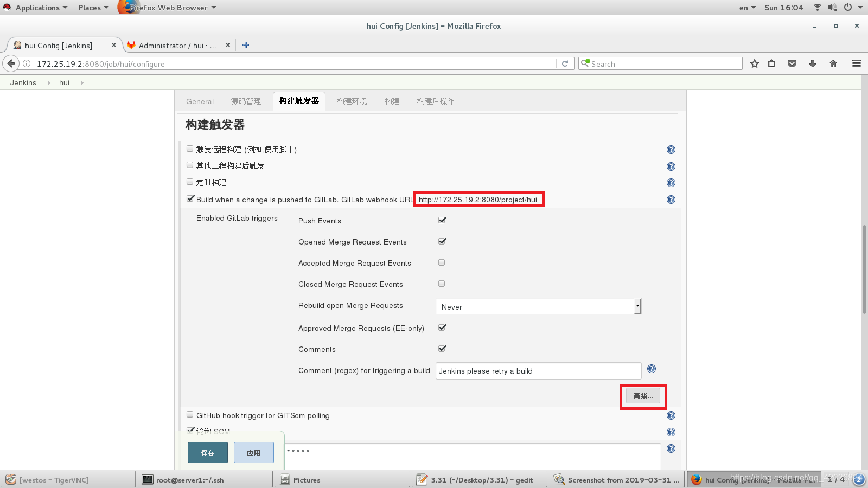Open help for GitLab push build trigger
This screenshot has height=488, width=868.
pyautogui.click(x=671, y=200)
